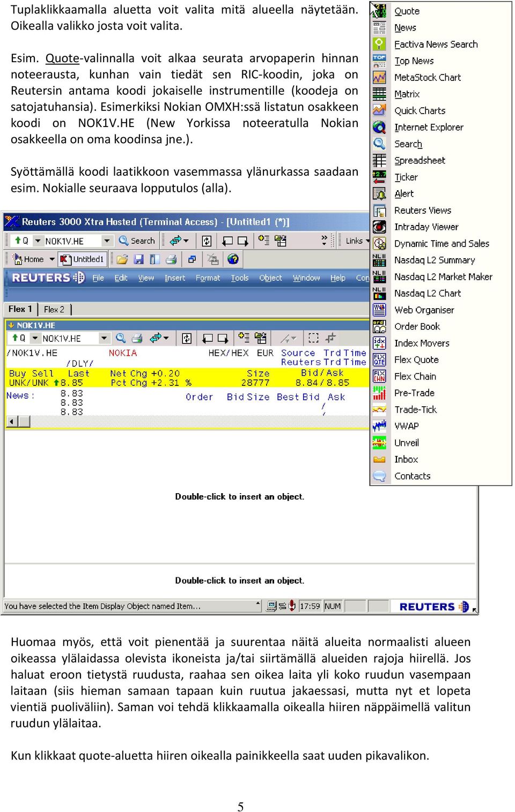Choose News from the object list menu
This screenshot has width=515, height=812.
pyautogui.click(x=405, y=28)
